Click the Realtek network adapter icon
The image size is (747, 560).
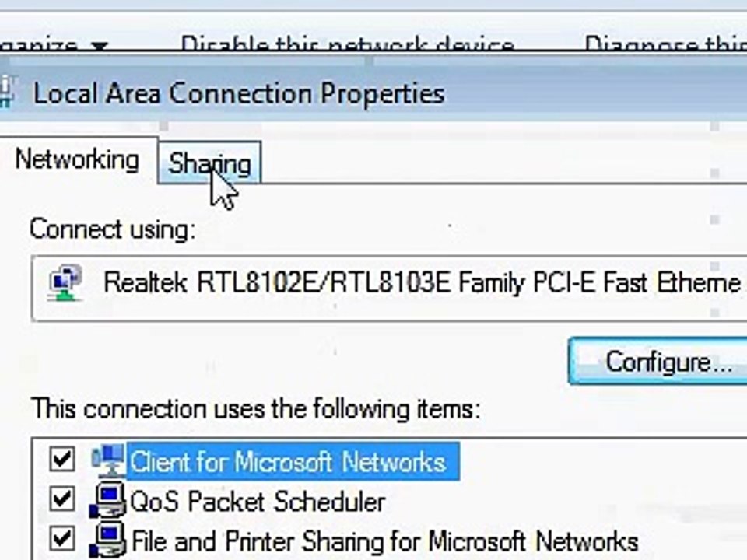pos(65,283)
